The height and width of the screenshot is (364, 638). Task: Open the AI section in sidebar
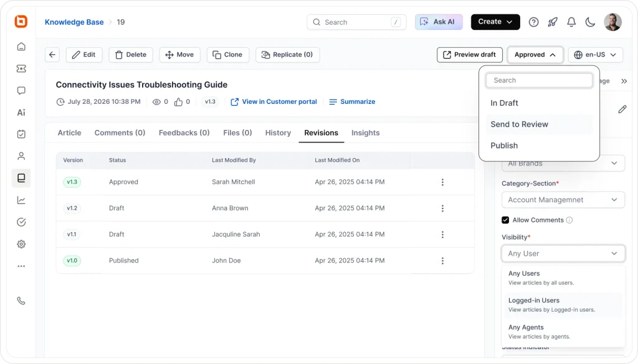pyautogui.click(x=21, y=113)
